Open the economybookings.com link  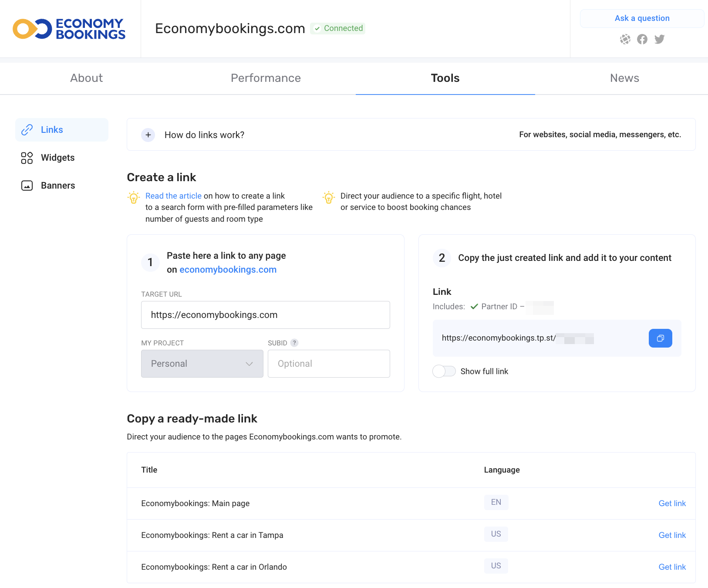coord(228,270)
